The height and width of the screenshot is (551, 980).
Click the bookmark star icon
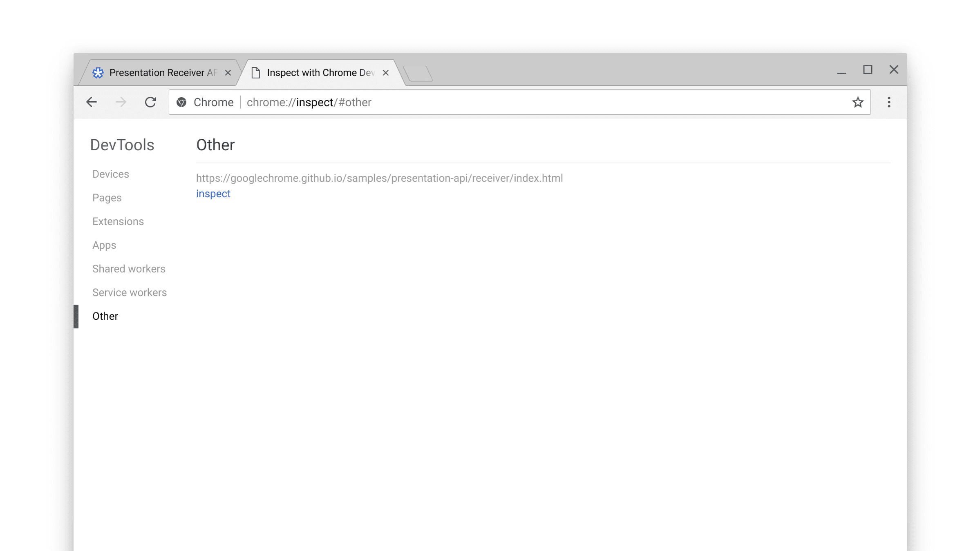858,102
